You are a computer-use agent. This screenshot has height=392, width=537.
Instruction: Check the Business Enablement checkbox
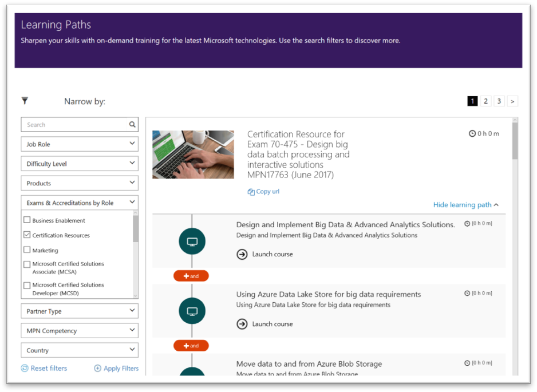click(27, 220)
